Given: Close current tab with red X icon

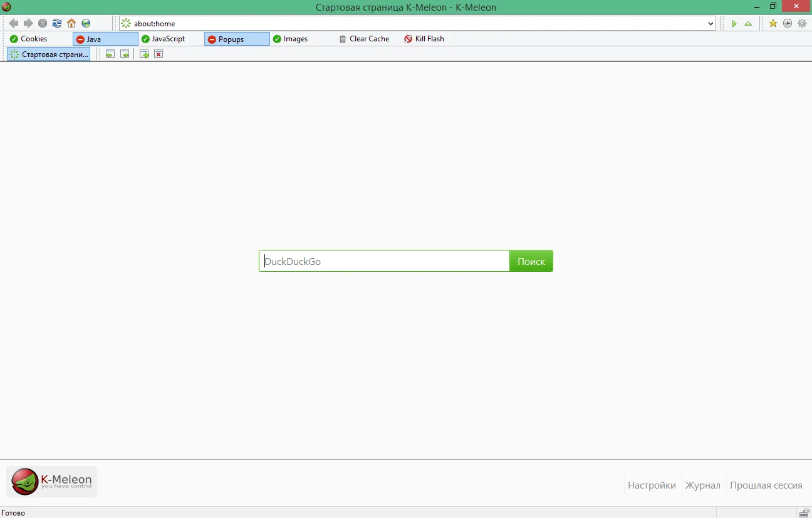Looking at the screenshot, I should (x=159, y=54).
